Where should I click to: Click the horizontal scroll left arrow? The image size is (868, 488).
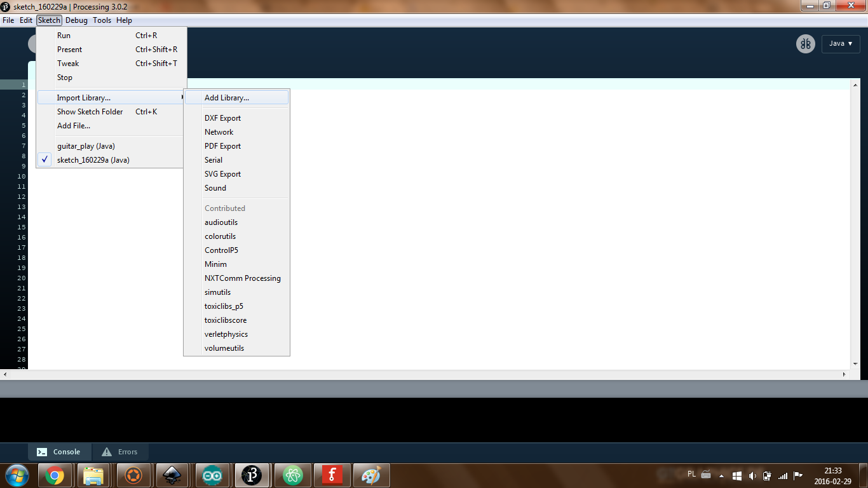(x=4, y=374)
